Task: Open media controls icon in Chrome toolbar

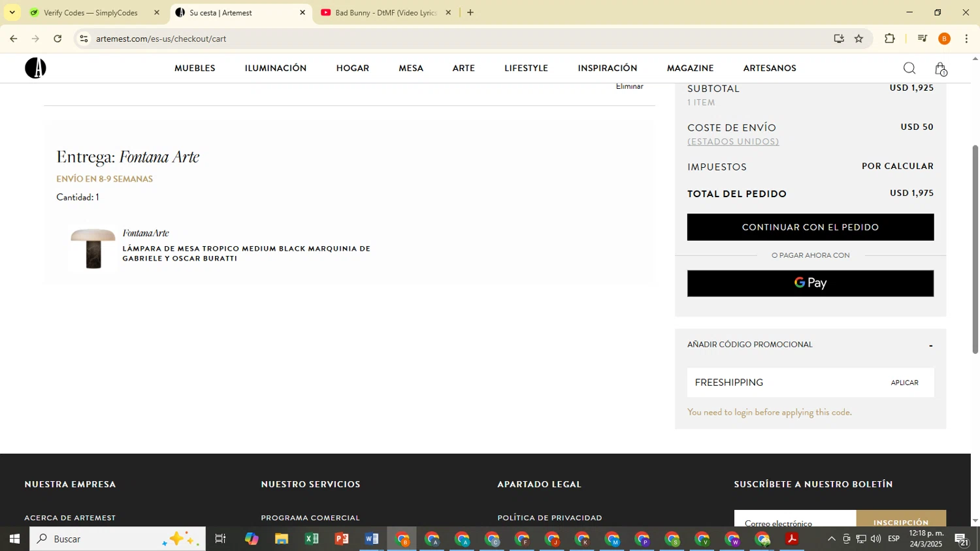Action: click(922, 39)
